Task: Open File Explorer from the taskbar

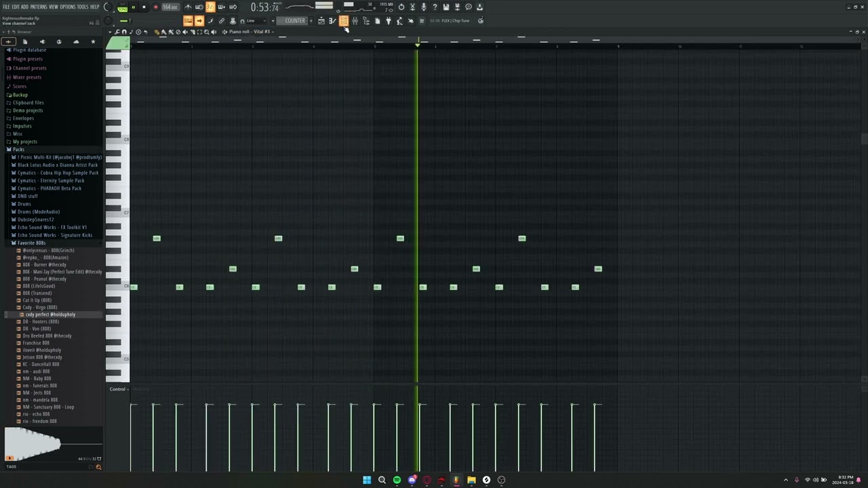Action: (471, 480)
